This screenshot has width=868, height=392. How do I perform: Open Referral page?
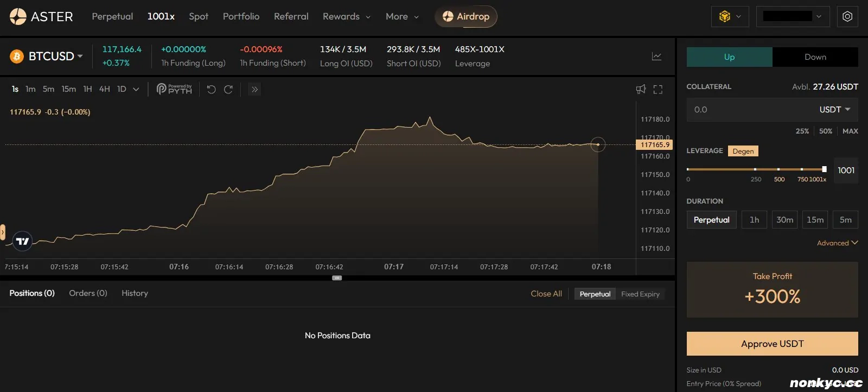click(291, 16)
